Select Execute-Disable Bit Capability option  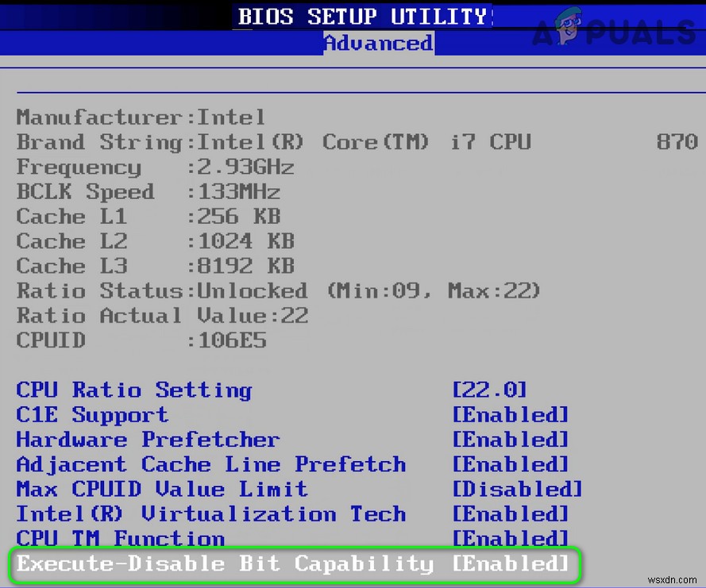pyautogui.click(x=225, y=563)
